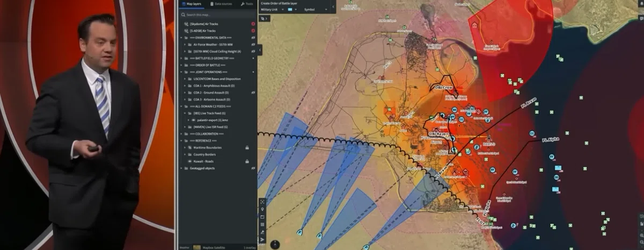Toggle the BATTLEFIELD GEOMETRY visibility dot
Image resolution: width=644 pixels, height=250 pixels.
click(253, 58)
